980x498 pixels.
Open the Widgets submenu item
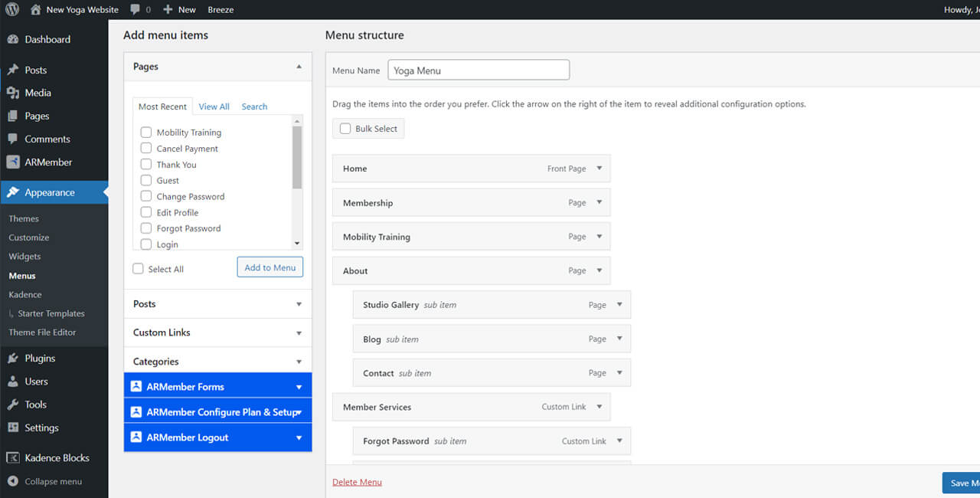tap(24, 257)
